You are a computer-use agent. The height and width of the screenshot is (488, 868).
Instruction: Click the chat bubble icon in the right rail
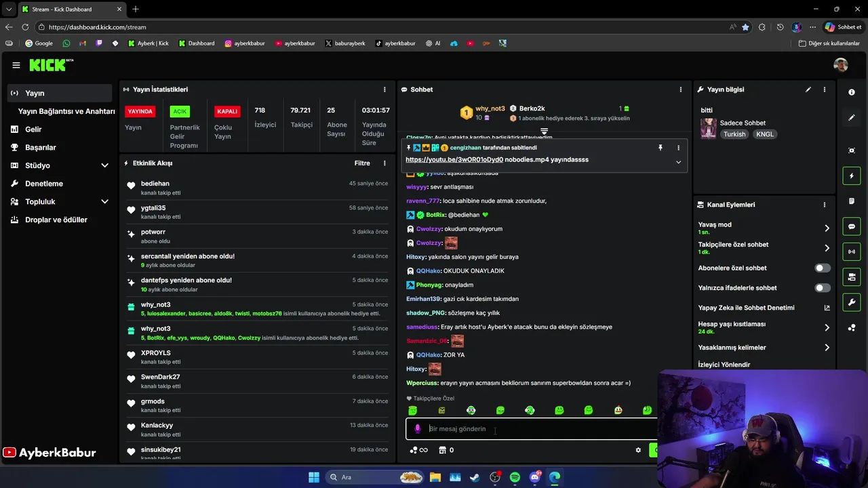point(852,226)
